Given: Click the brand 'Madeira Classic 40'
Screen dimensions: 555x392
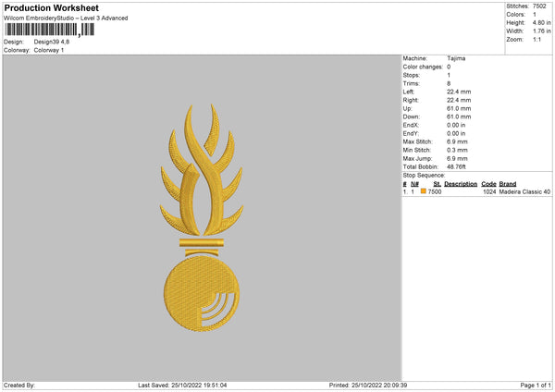Looking at the screenshot, I should coord(524,191).
